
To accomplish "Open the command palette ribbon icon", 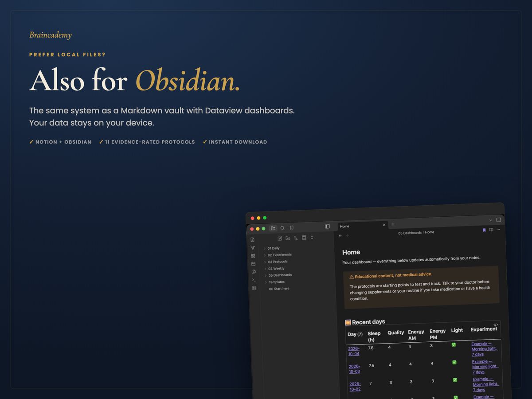I will (254, 280).
